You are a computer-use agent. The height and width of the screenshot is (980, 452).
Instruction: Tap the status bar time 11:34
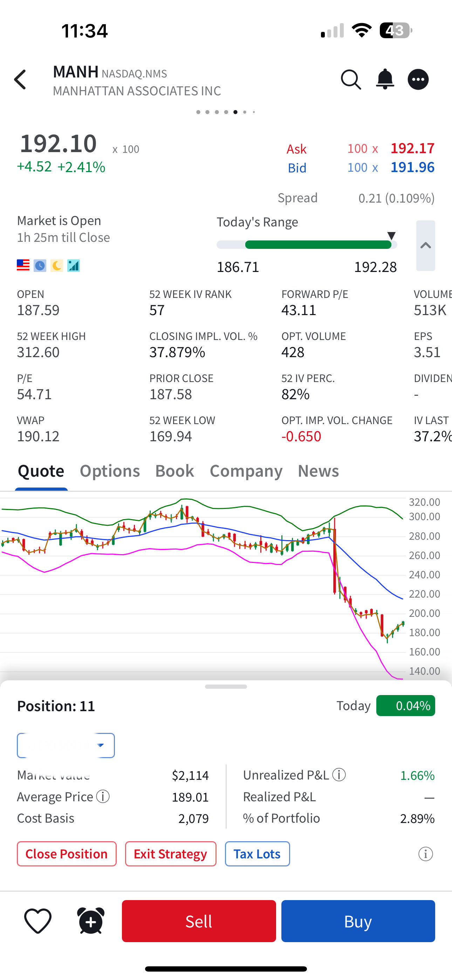click(84, 31)
